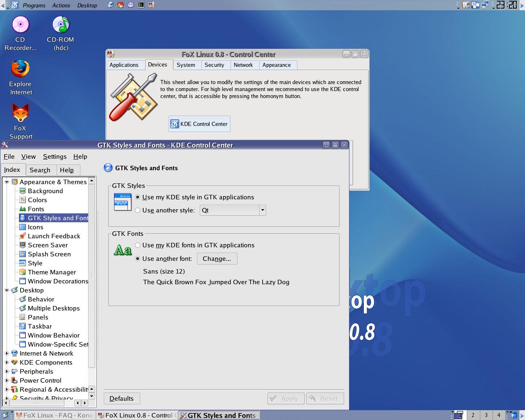The height and width of the screenshot is (420, 525).
Task: Open the KDE K menu icon
Action: [14, 5]
